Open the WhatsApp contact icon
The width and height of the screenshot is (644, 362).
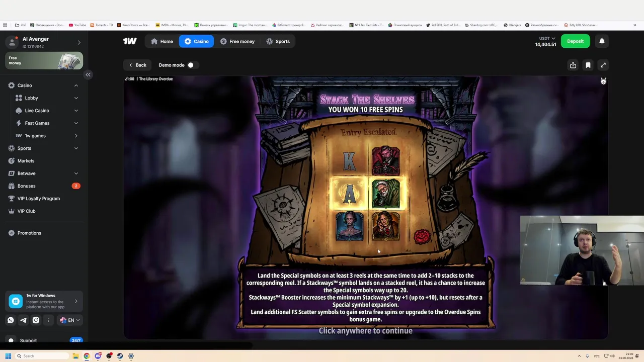tap(11, 320)
